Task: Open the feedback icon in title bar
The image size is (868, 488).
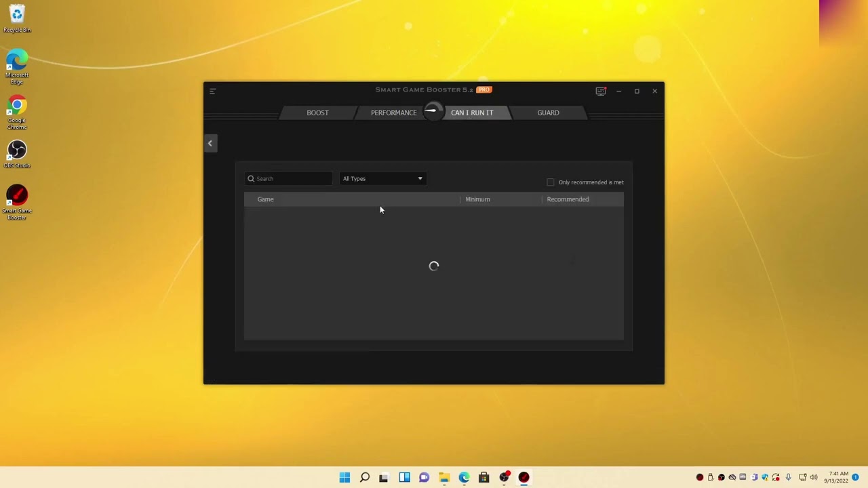Action: (601, 91)
